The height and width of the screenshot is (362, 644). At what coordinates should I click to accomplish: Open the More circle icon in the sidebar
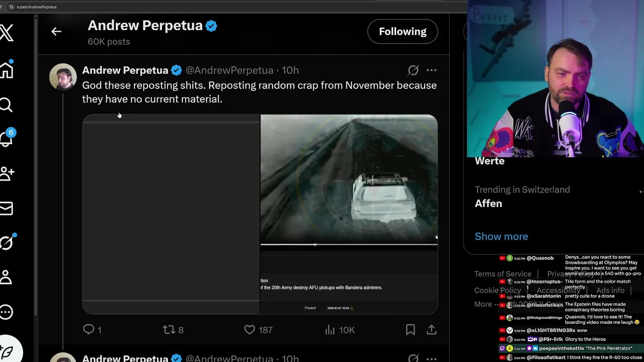(6, 312)
